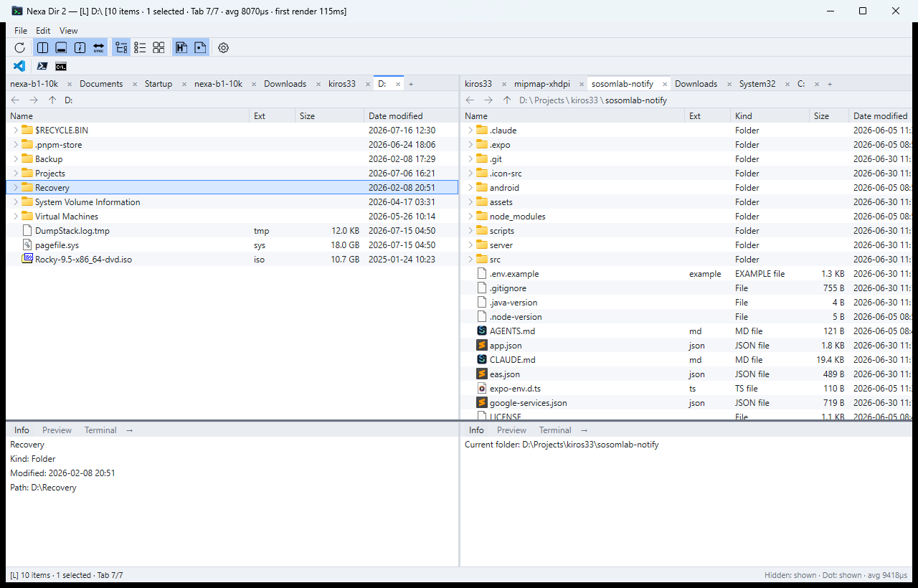Add a new tab in the right pane

(x=830, y=84)
